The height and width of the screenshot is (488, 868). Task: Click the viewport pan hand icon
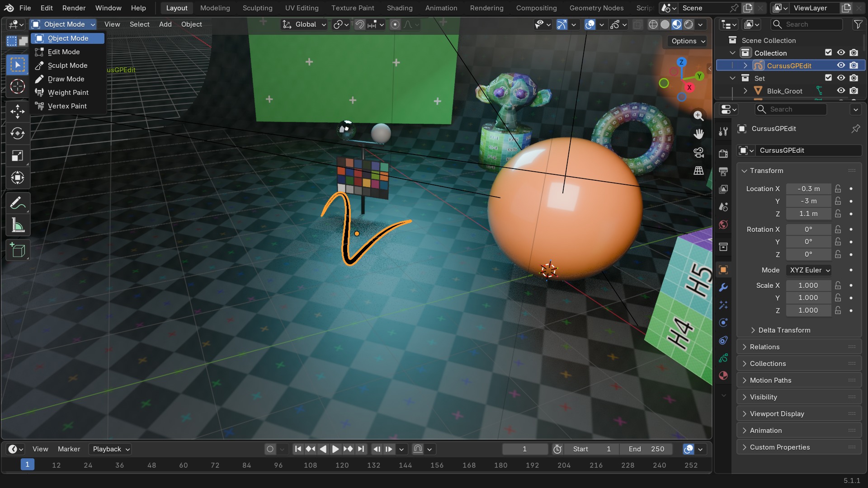[x=698, y=134]
